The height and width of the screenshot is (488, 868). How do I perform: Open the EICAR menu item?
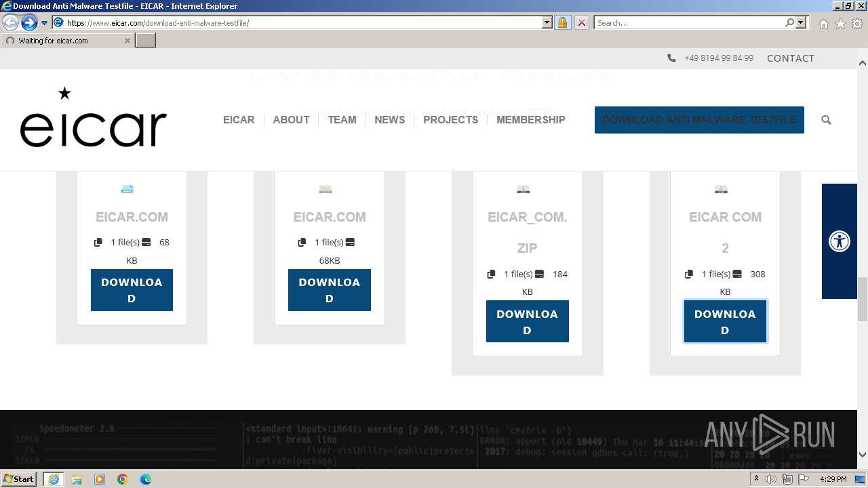click(x=239, y=119)
